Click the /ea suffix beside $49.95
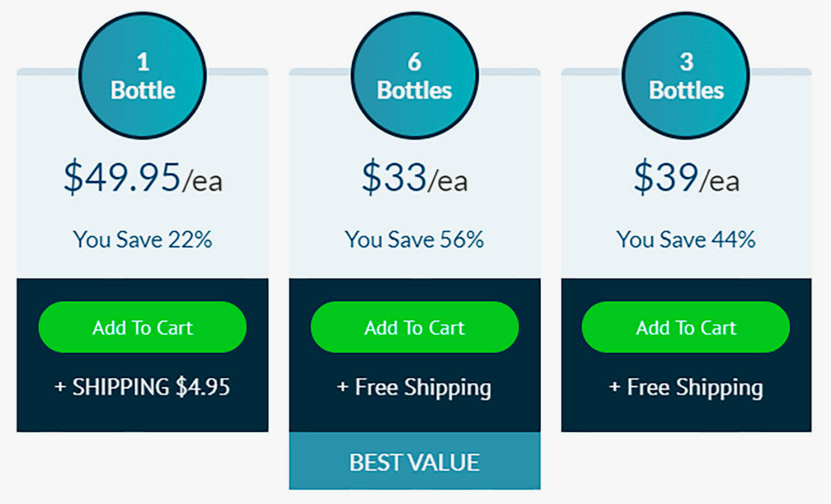 click(203, 181)
